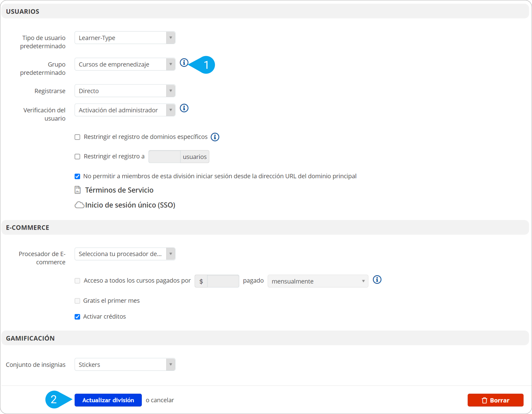This screenshot has height=414, width=532.
Task: Open the Procesador de E-commerce dropdown
Action: pos(125,254)
